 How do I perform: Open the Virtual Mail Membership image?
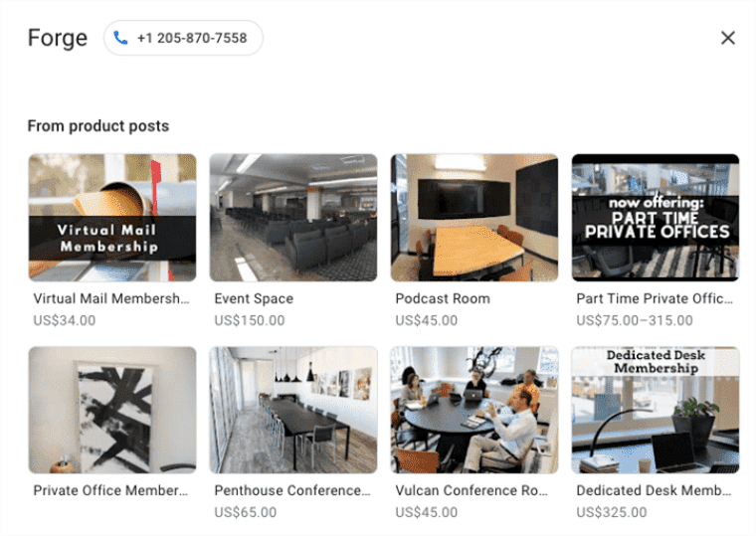coord(112,218)
